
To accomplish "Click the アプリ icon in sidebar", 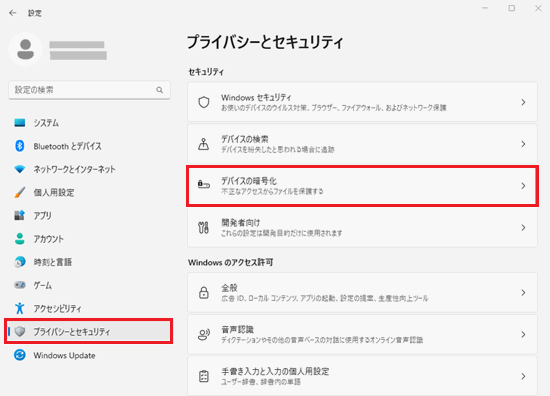I will coord(20,215).
